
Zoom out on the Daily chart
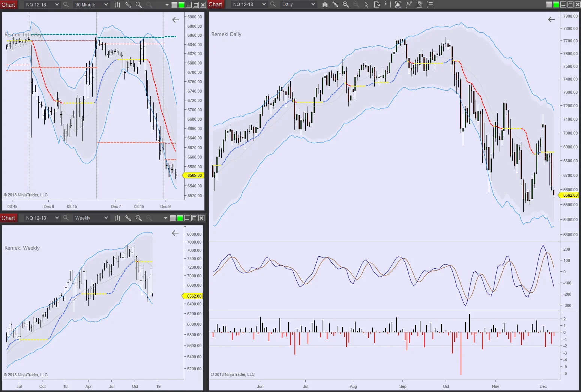point(356,4)
